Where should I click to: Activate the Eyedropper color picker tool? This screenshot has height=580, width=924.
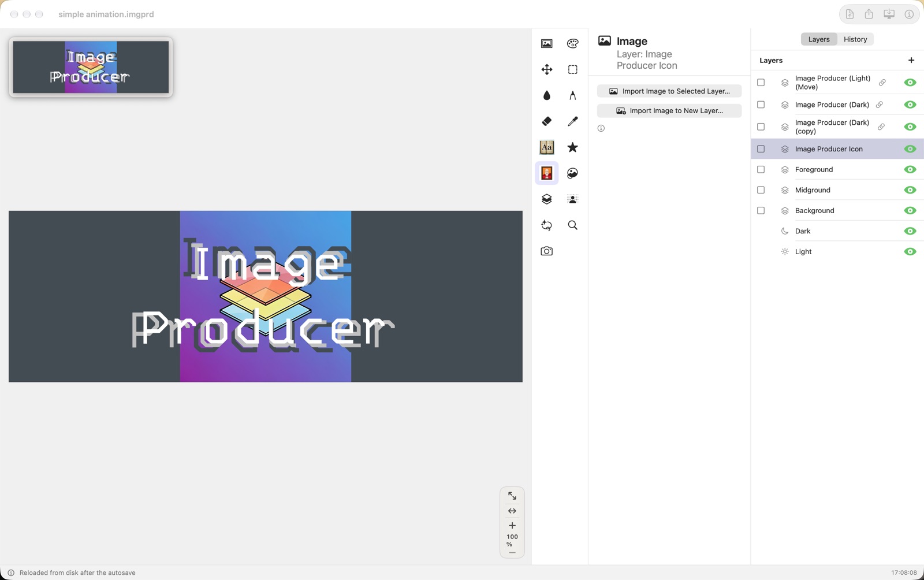(x=572, y=121)
